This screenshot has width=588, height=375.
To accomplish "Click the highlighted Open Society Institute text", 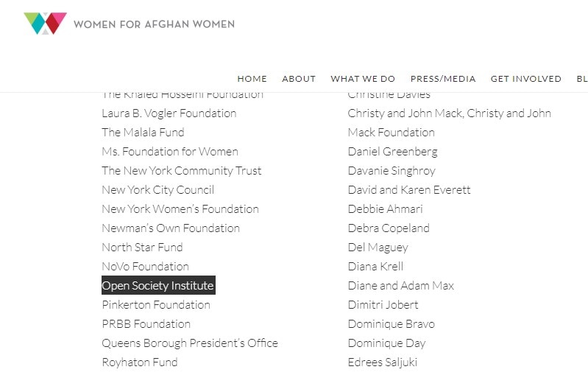I will 157,286.
